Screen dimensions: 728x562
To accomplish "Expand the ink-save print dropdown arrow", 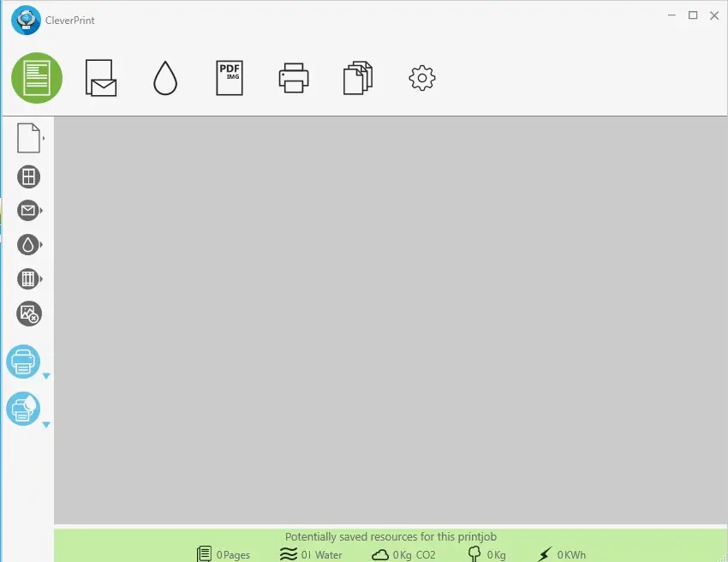I will (46, 425).
